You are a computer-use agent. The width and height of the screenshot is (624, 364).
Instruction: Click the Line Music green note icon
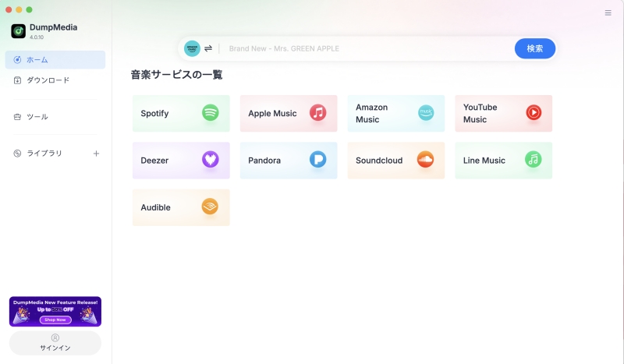(x=534, y=160)
